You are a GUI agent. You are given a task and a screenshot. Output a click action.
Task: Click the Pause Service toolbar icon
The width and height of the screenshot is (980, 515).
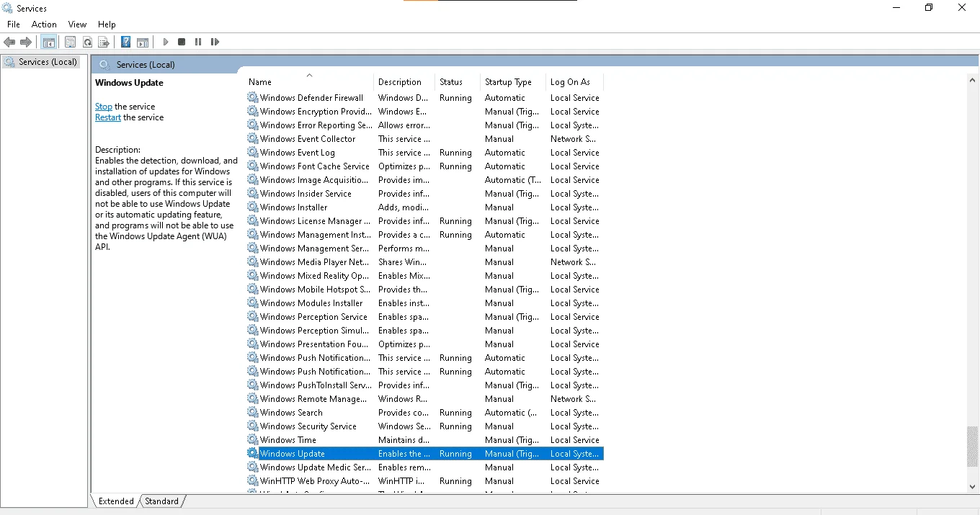tap(198, 42)
